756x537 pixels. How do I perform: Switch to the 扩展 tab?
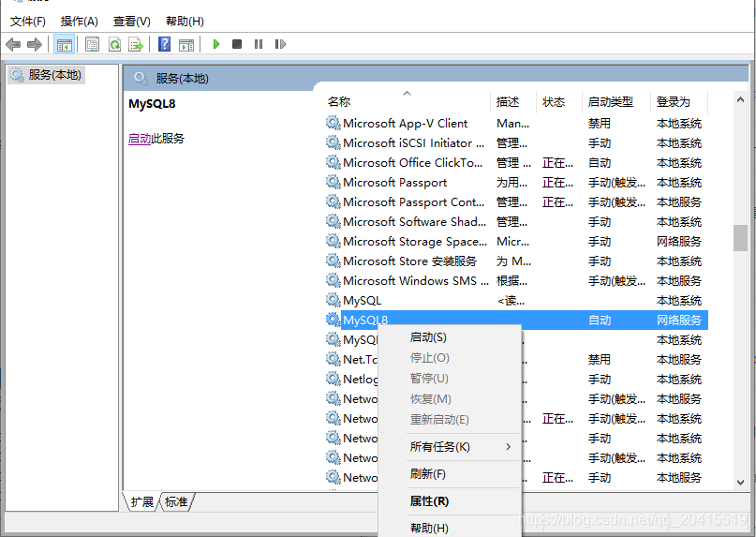[141, 501]
